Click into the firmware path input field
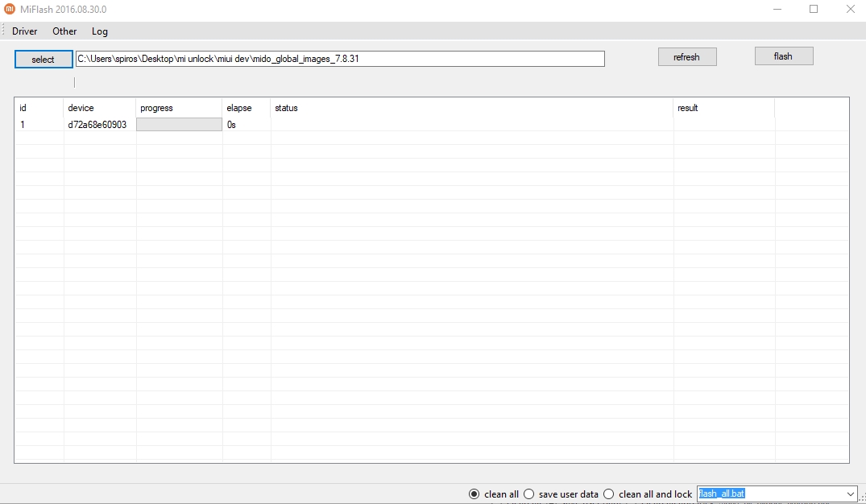866x504 pixels. (340, 59)
